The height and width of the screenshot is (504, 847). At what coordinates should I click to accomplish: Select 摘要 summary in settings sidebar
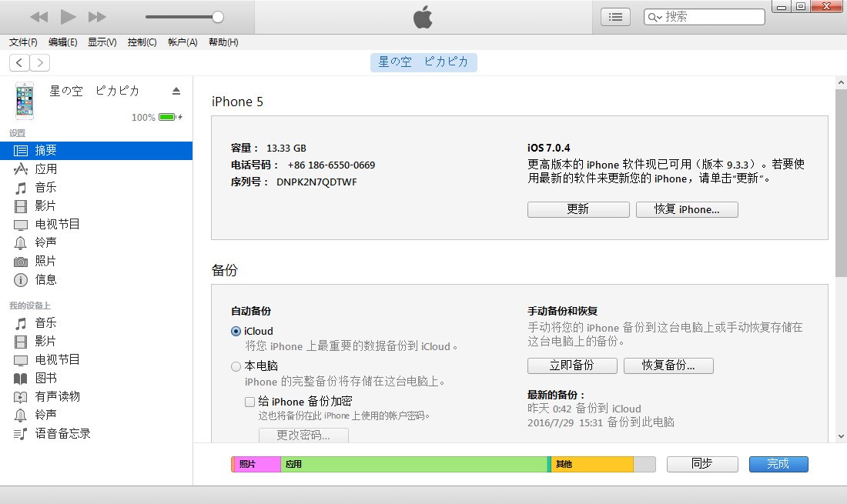[x=96, y=151]
